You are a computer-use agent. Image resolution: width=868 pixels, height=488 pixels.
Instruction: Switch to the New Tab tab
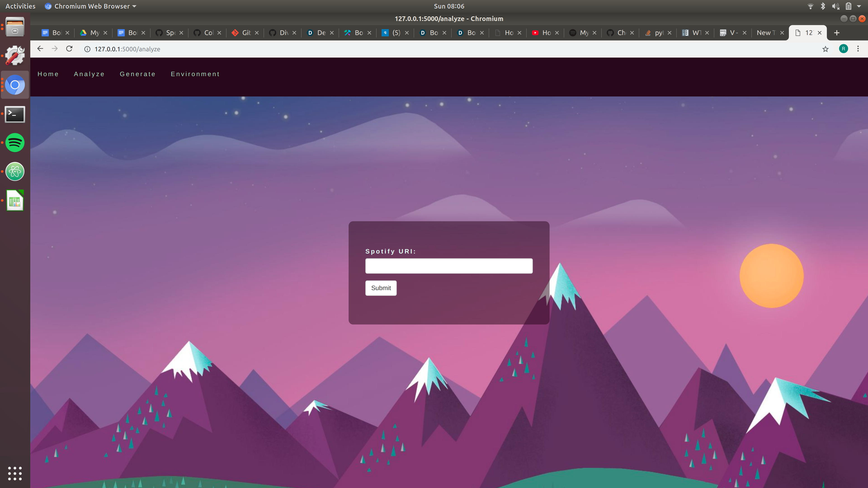point(766,33)
